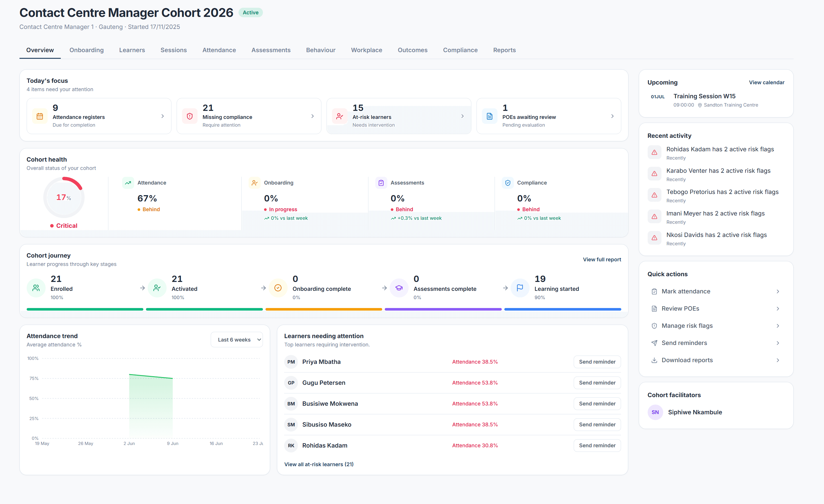Click the PM avatar for Priya Mbatha
824x504 pixels.
tap(291, 362)
